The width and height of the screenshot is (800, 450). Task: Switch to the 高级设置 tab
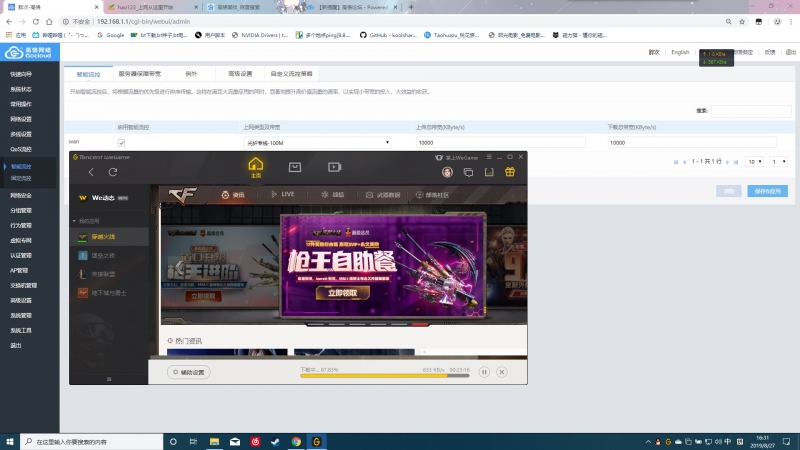(x=240, y=74)
